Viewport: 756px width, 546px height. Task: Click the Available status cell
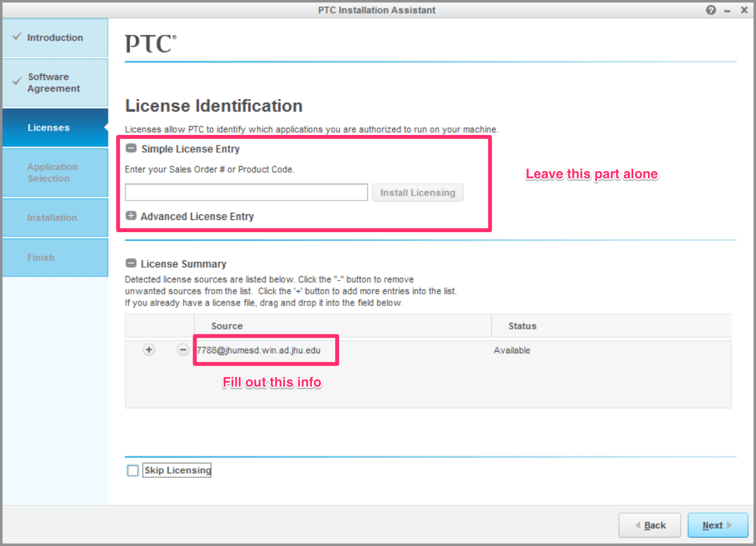pyautogui.click(x=512, y=350)
